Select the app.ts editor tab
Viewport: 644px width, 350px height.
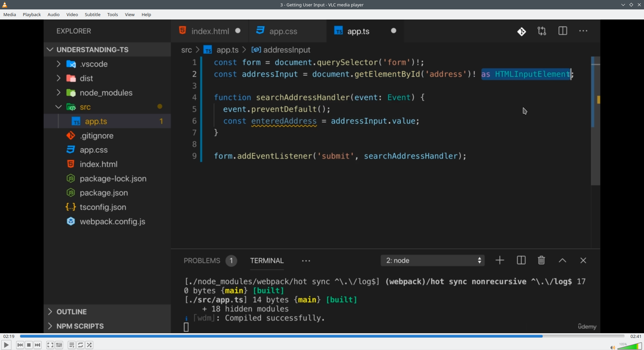(365, 31)
